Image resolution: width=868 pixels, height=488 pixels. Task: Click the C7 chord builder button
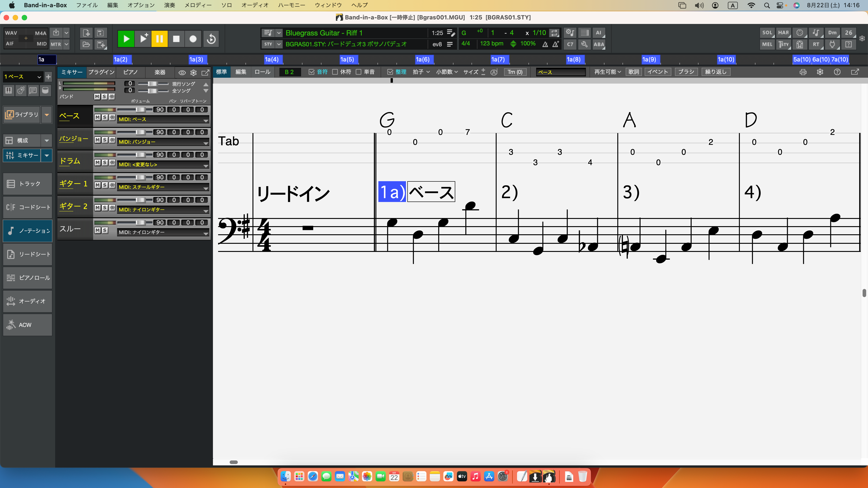click(570, 44)
